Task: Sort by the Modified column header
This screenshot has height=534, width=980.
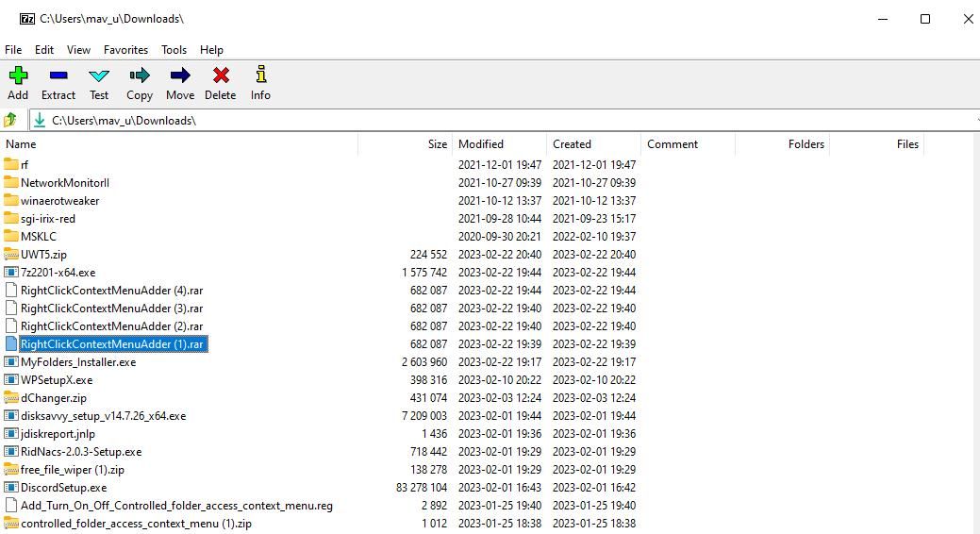Action: click(x=499, y=143)
